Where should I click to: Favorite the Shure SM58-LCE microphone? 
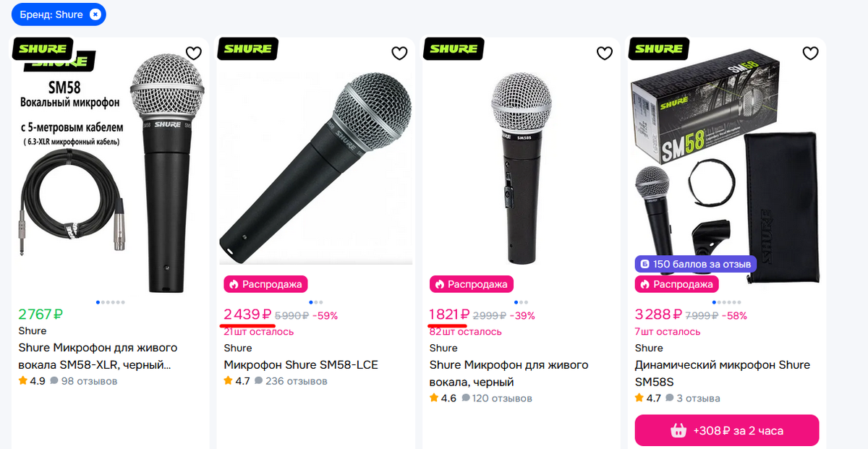coord(399,53)
